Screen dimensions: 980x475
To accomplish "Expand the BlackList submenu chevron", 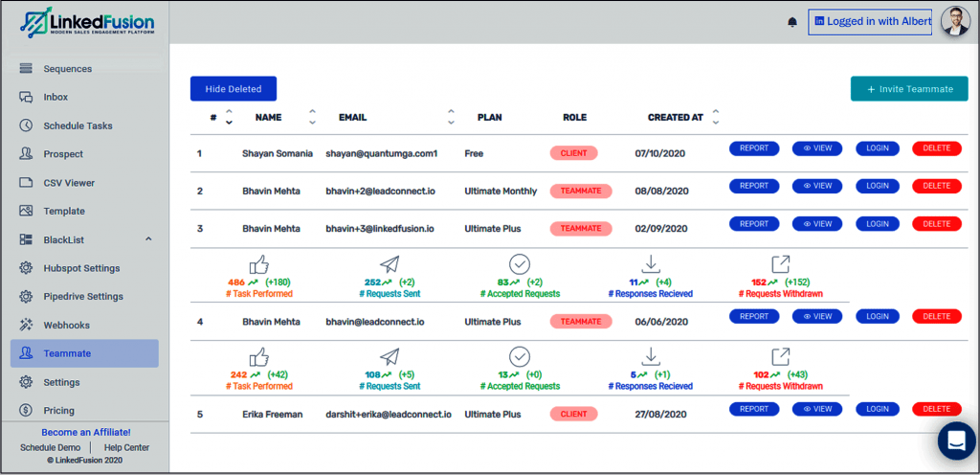I will [x=148, y=238].
